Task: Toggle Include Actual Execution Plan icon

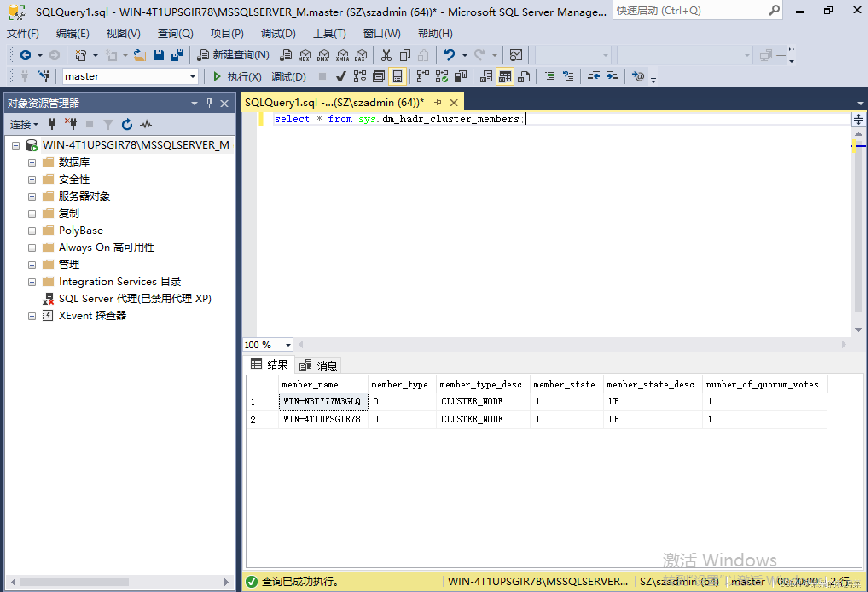Action: (423, 77)
